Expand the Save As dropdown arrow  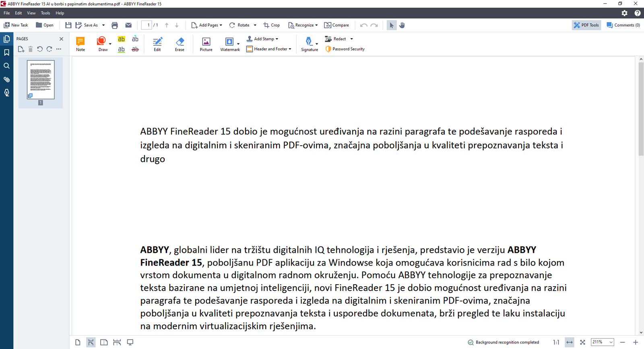click(103, 25)
